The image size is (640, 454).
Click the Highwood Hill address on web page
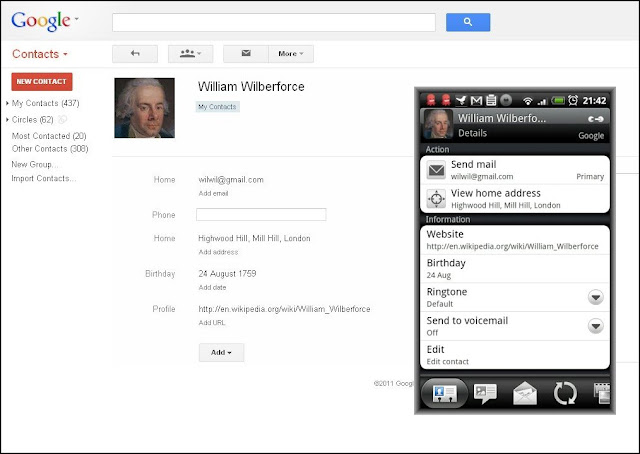coord(254,238)
